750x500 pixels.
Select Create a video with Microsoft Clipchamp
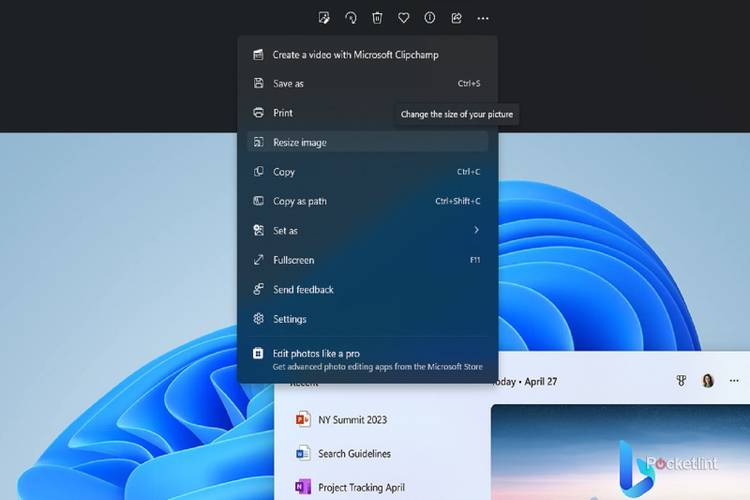click(368, 55)
